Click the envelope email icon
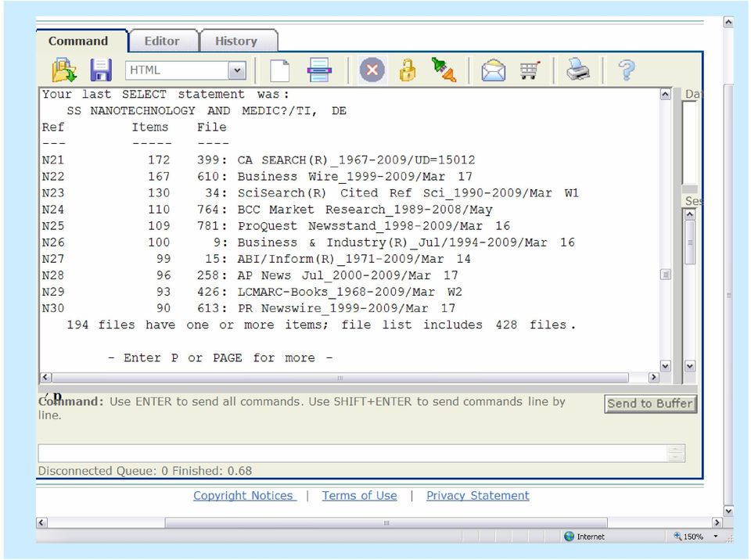 [x=494, y=70]
